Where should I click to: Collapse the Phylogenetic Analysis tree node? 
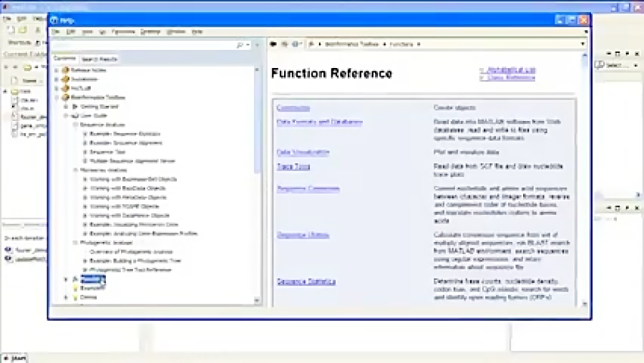tap(76, 243)
